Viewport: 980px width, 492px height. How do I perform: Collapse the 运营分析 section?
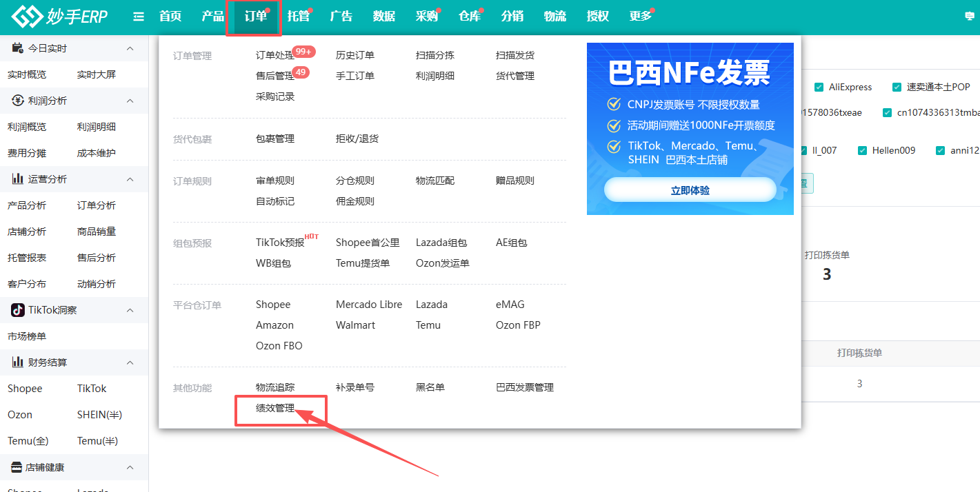click(x=130, y=179)
